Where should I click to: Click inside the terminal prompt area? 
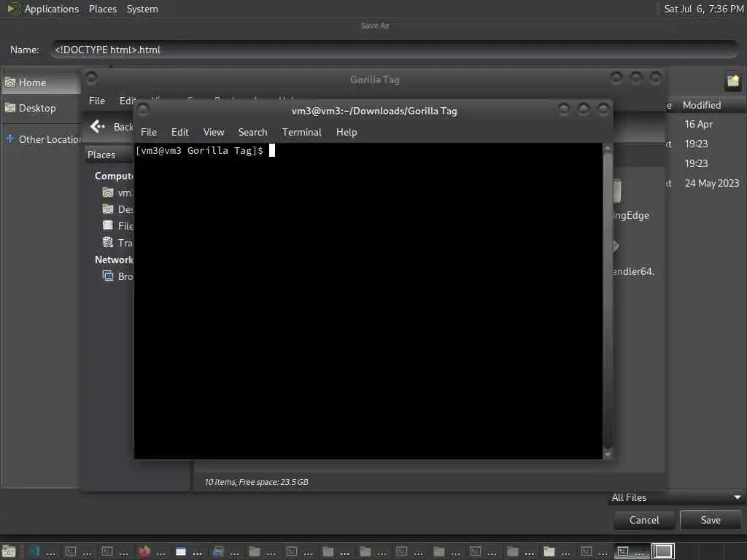click(x=368, y=301)
